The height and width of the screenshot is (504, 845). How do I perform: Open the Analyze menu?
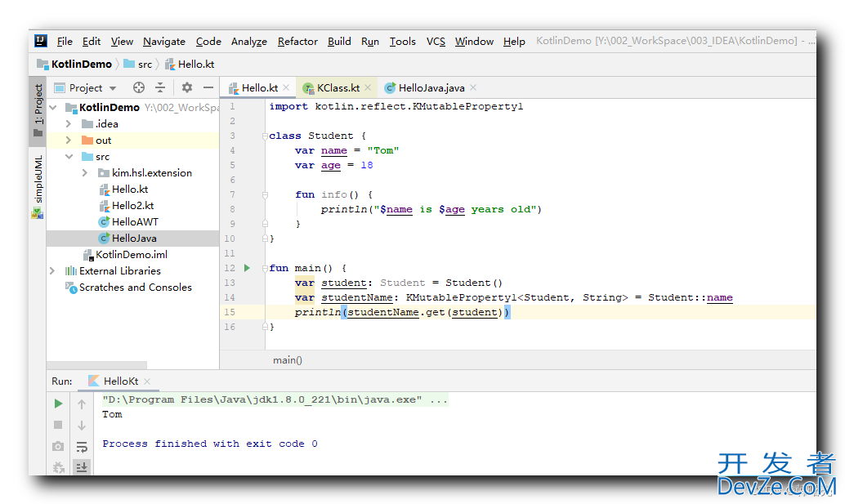[249, 42]
